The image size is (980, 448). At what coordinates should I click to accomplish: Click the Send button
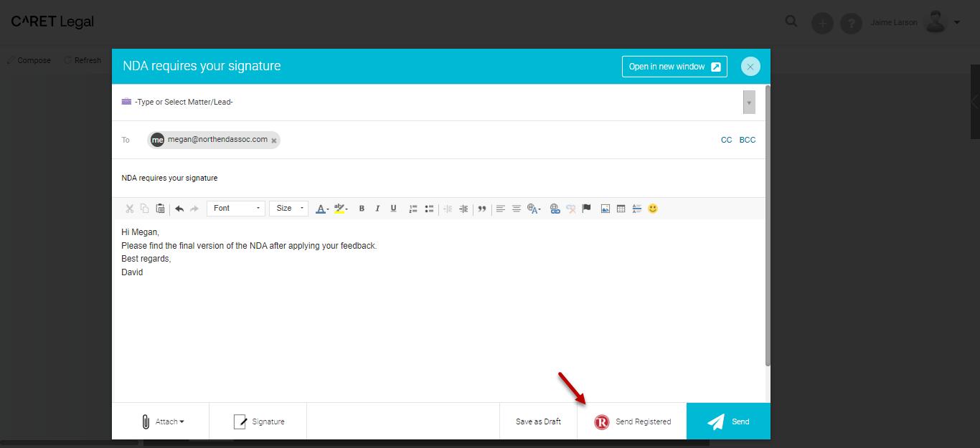(x=728, y=421)
